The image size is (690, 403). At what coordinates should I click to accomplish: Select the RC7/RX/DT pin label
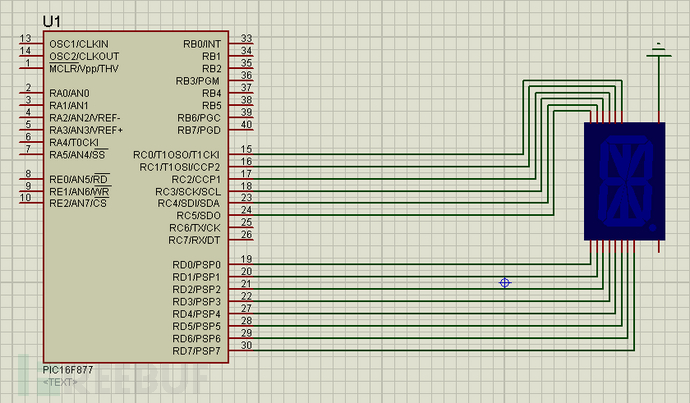[195, 240]
